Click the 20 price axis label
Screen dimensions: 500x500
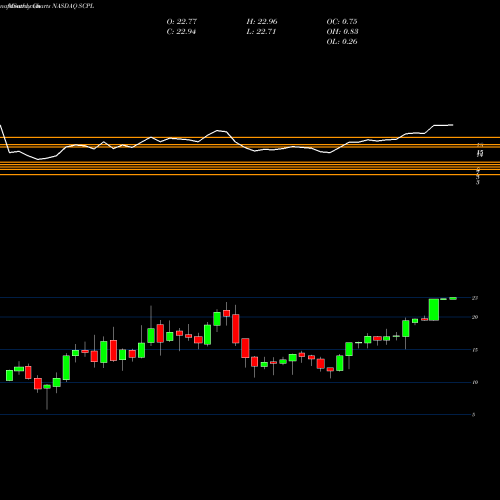[475, 317]
